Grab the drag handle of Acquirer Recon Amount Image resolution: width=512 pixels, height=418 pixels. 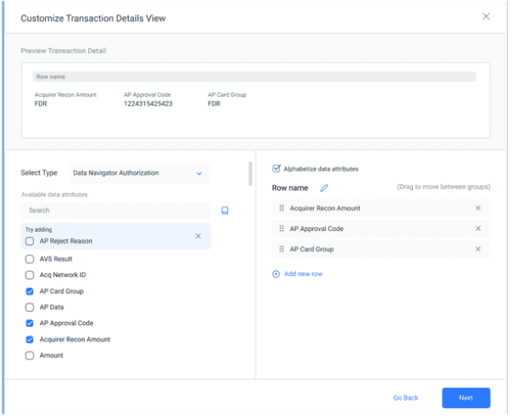coord(281,208)
